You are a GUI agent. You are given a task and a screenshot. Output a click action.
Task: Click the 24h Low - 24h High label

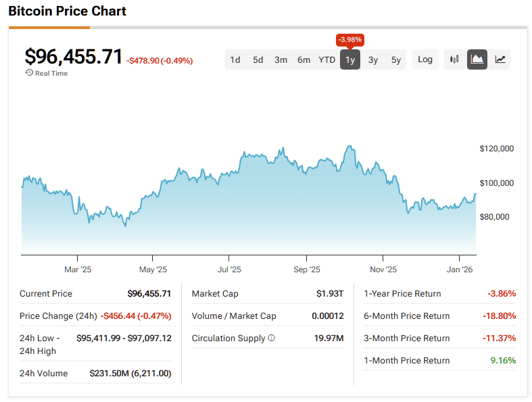40,345
